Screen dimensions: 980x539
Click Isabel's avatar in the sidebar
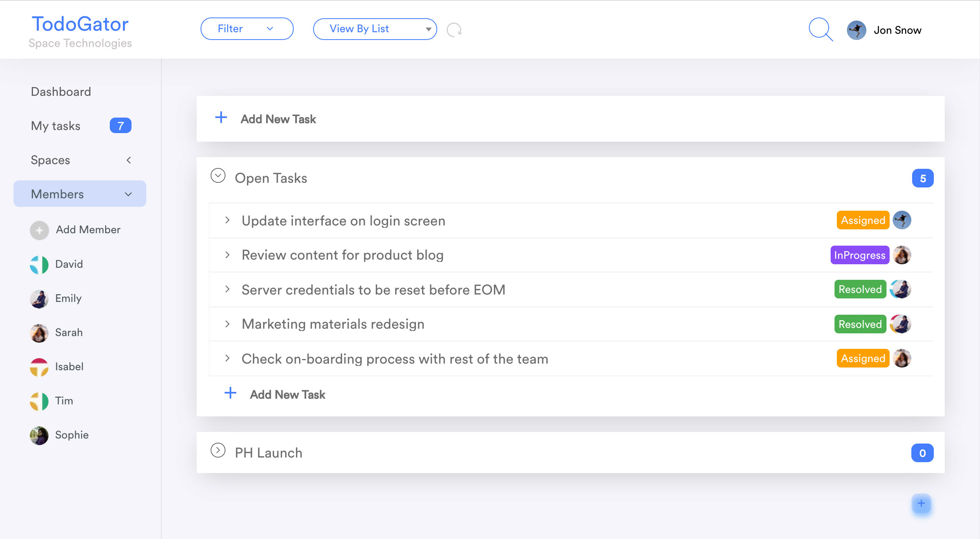click(39, 367)
